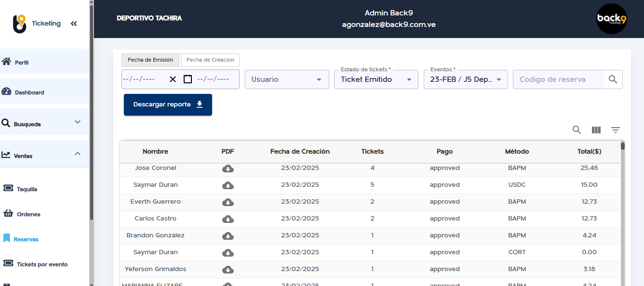Switch to Fecha de Creación tab
This screenshot has width=644, height=286.
coord(210,60)
